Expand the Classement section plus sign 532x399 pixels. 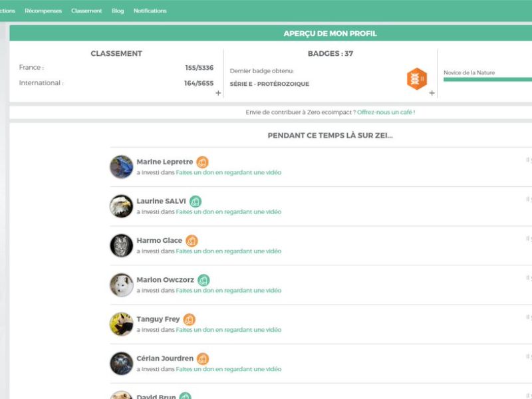218,93
